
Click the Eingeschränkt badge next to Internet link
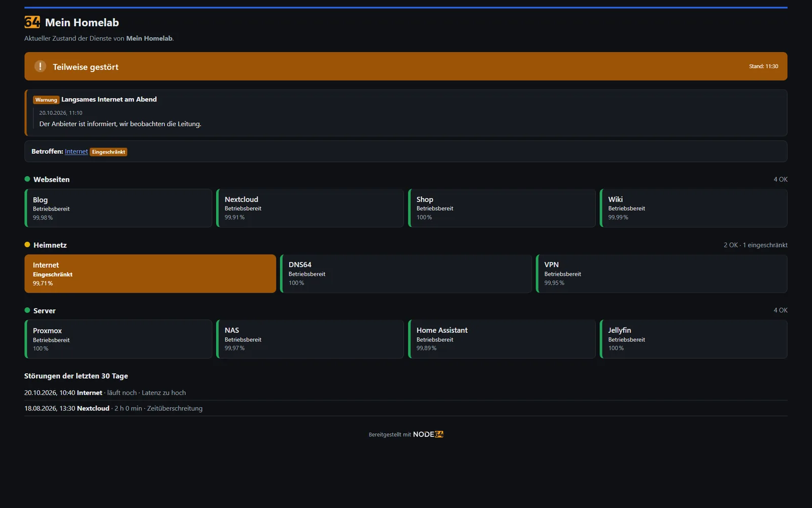(109, 152)
